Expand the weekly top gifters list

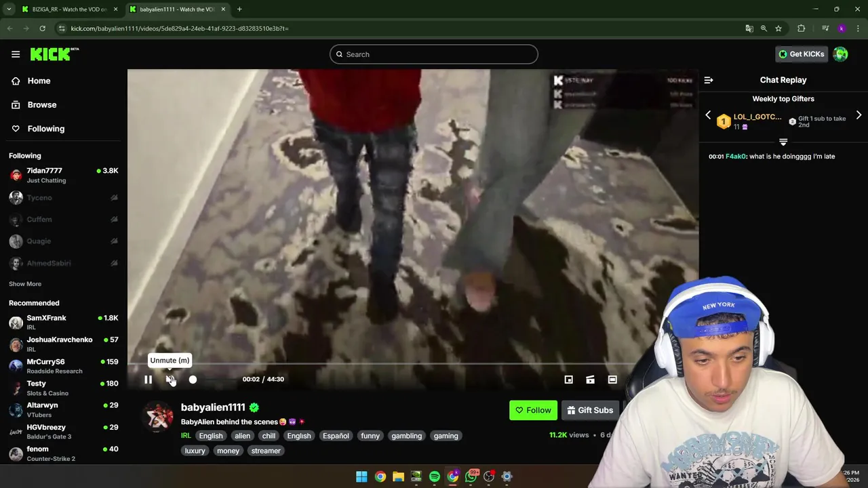783,142
